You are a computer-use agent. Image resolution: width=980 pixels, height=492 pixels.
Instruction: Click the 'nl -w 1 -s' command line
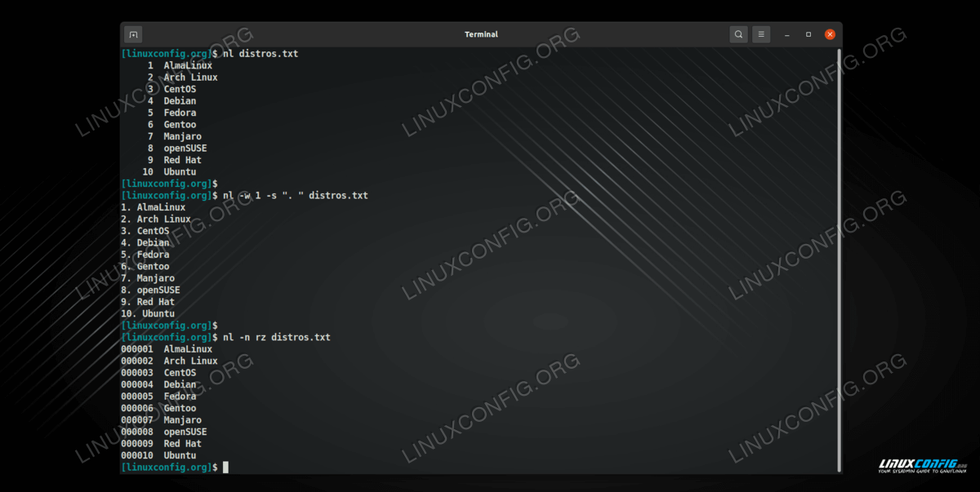tap(290, 196)
